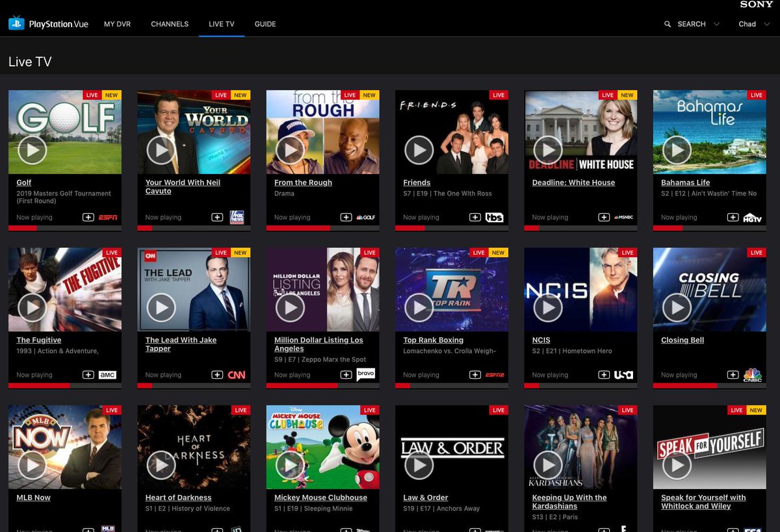This screenshot has width=780, height=532.
Task: Play Law & Order
Action: tap(419, 464)
